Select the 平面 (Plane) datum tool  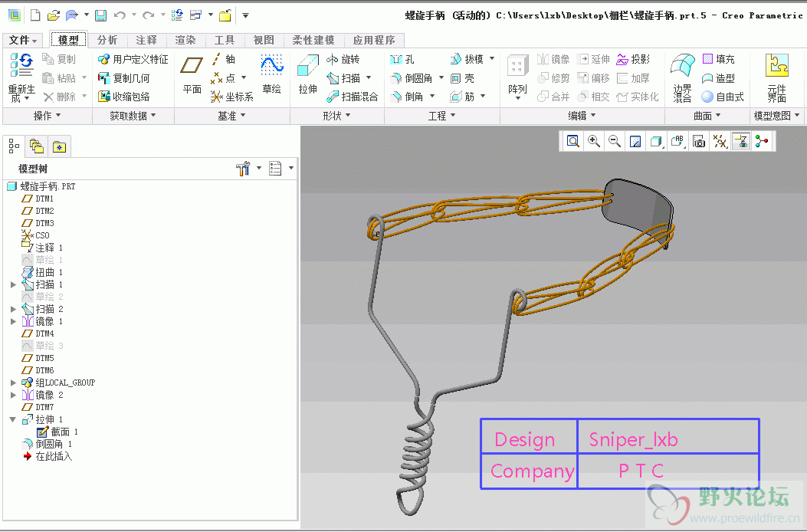[x=192, y=75]
